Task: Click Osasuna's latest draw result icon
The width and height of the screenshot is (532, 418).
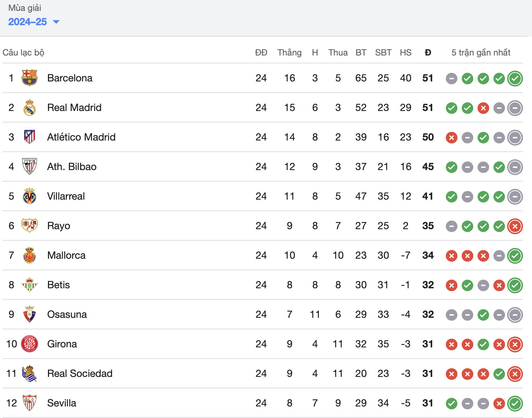Action: tap(515, 315)
